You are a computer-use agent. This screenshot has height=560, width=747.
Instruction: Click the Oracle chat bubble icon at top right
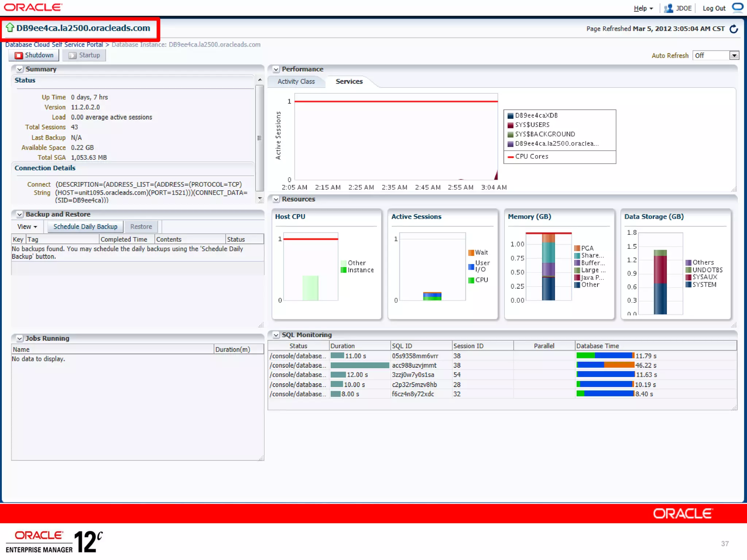pos(738,7)
